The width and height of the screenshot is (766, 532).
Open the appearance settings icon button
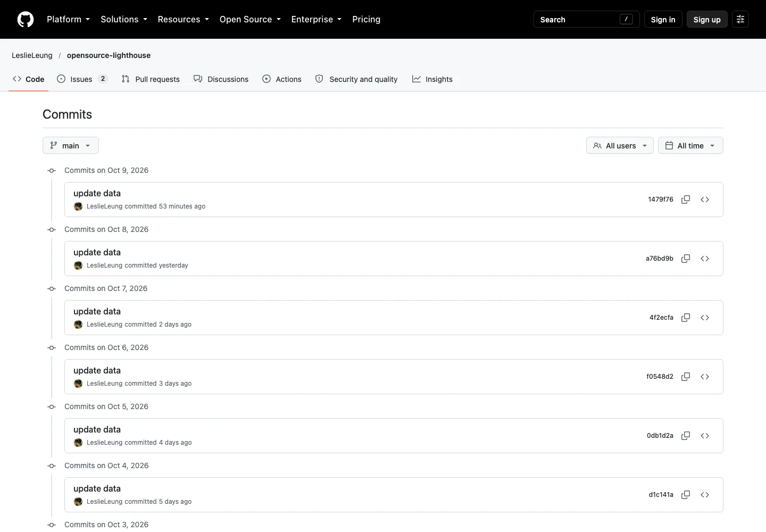[x=740, y=19]
